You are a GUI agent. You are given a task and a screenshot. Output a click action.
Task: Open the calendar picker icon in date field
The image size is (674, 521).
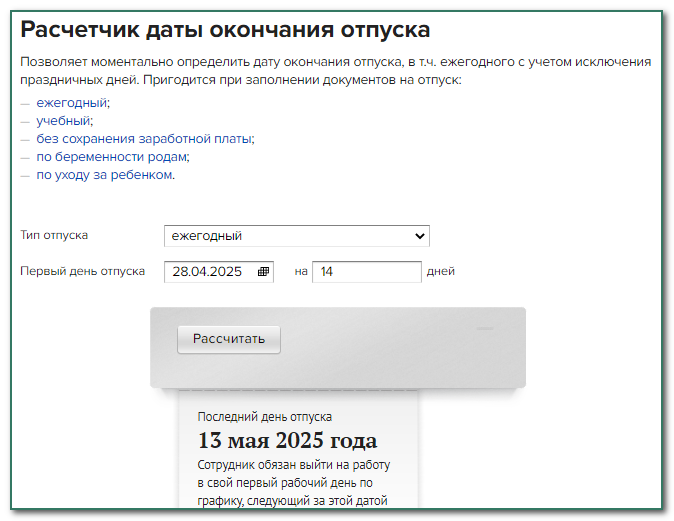pos(264,271)
